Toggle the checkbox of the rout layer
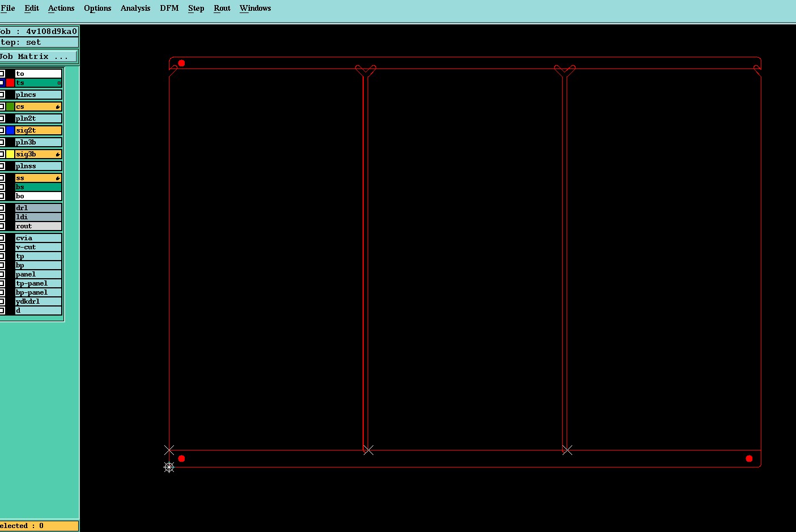Screen dimensions: 796x532 2,226
